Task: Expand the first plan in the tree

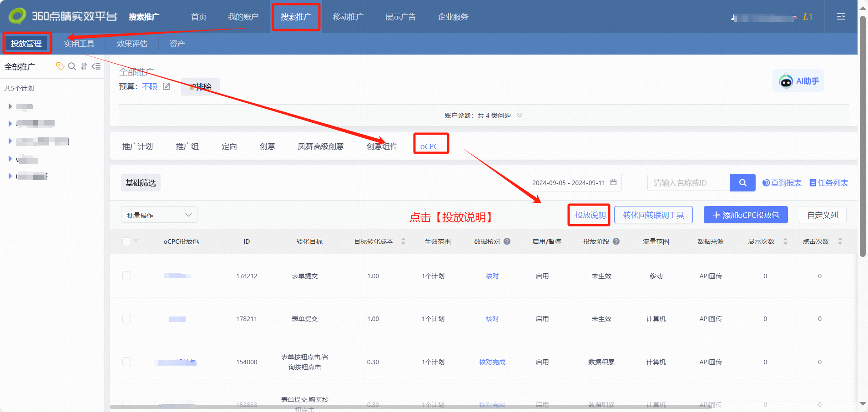Action: (10, 106)
